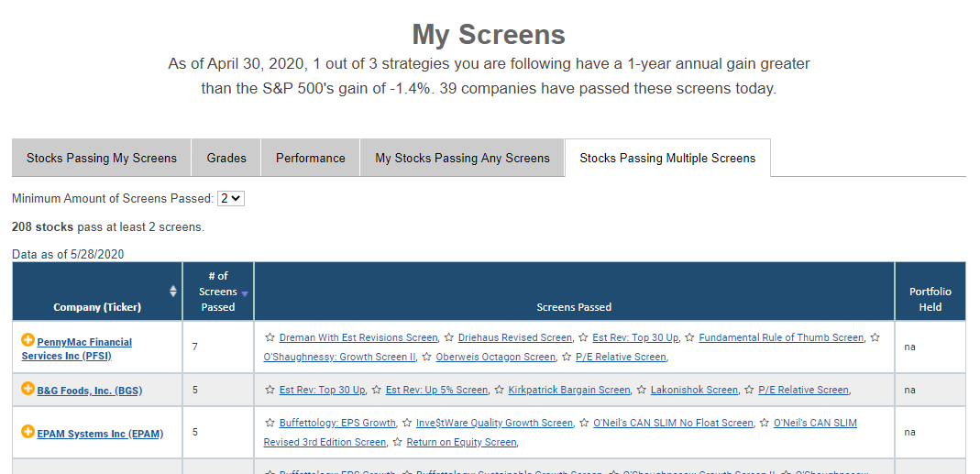The width and height of the screenshot is (980, 474).
Task: Open PennyMac Financial Services Inc (PFSI) link
Action: point(77,349)
